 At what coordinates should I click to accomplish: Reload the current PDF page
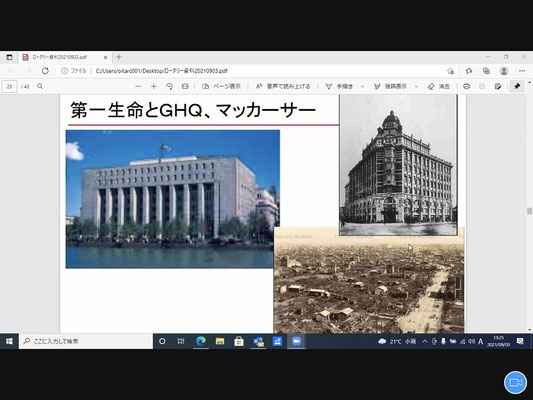[45, 71]
